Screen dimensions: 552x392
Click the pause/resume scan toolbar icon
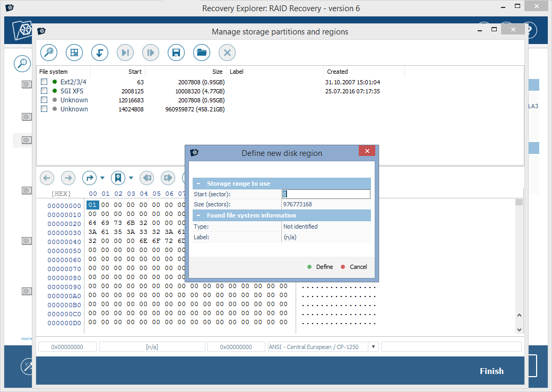pos(151,53)
